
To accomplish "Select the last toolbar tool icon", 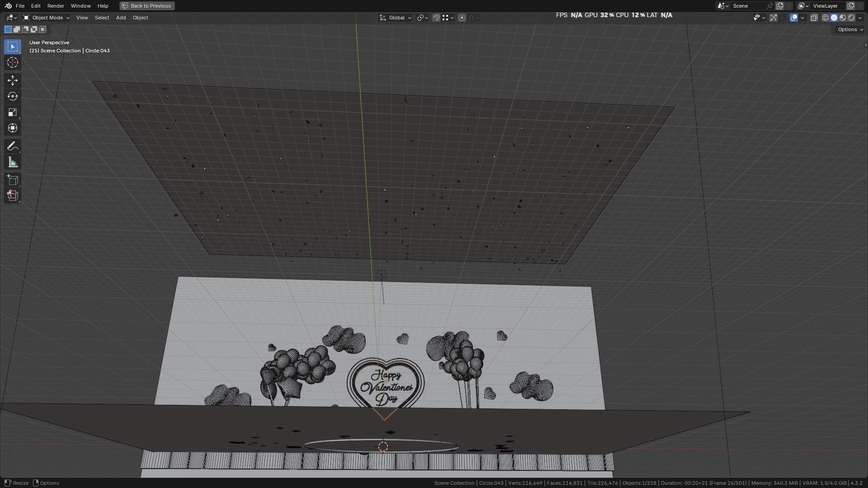I will tap(13, 196).
